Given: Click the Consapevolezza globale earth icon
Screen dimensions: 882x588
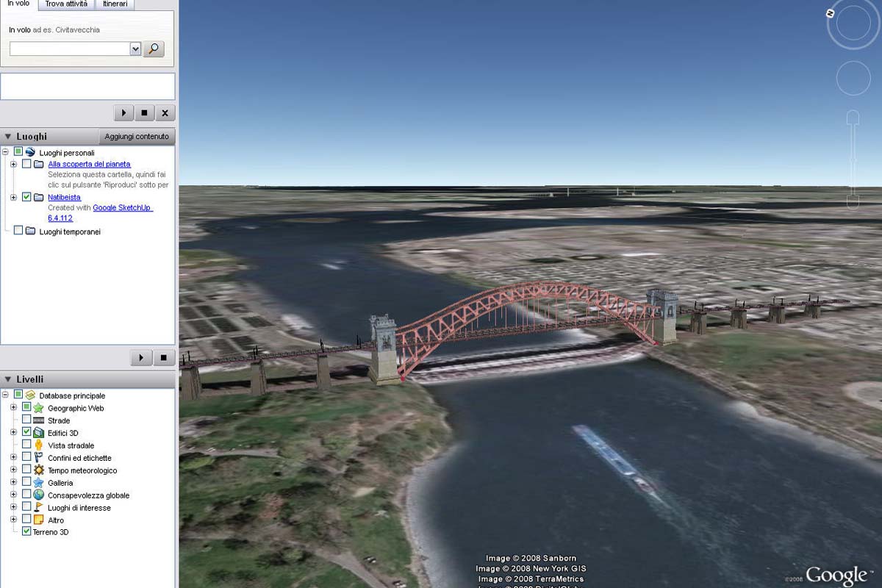Looking at the screenshot, I should (39, 495).
